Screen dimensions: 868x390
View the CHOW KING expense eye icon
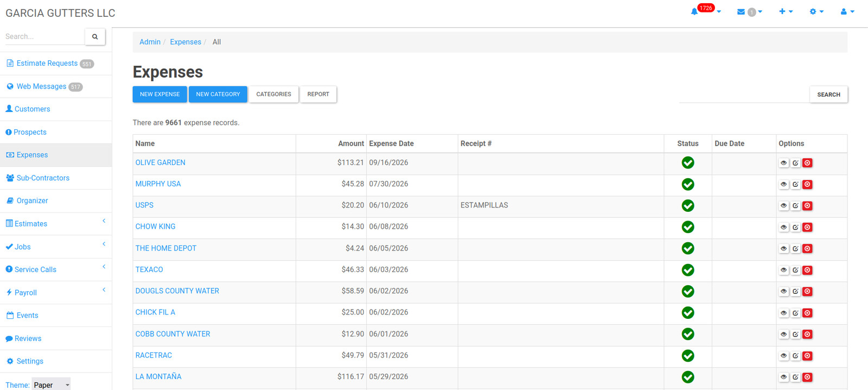click(x=783, y=227)
